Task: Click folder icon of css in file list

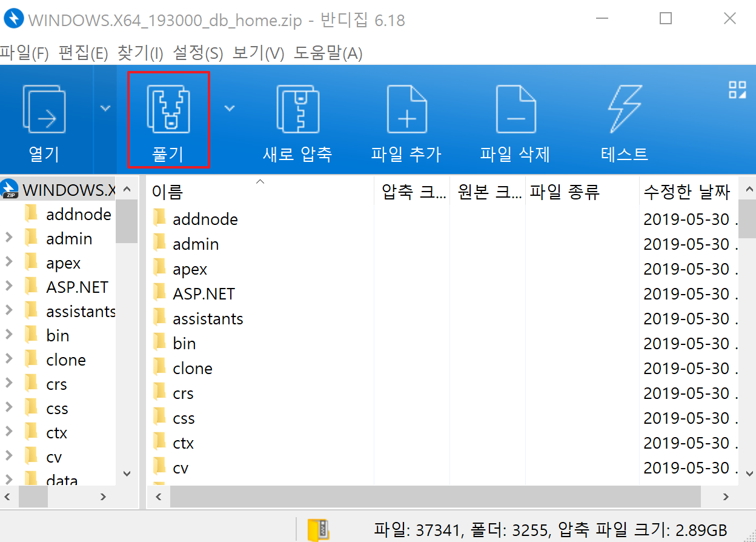Action: pos(159,418)
